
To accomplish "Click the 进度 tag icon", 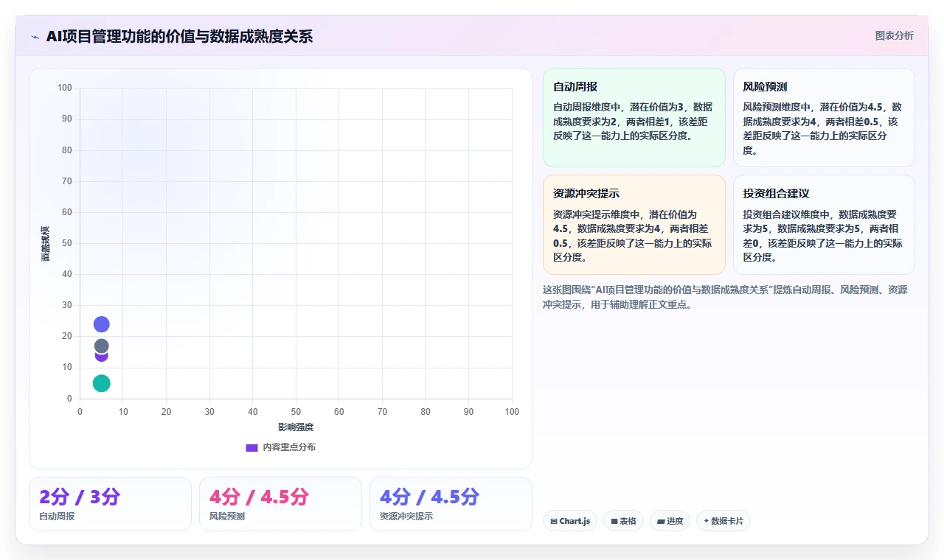I will [662, 521].
